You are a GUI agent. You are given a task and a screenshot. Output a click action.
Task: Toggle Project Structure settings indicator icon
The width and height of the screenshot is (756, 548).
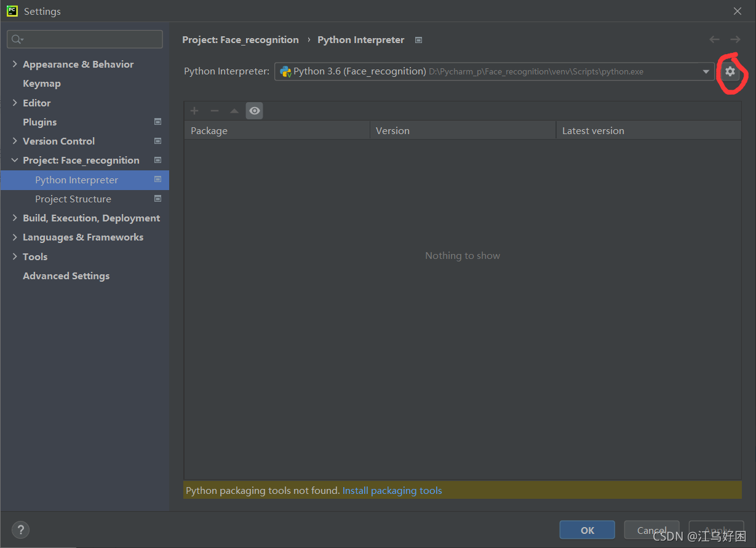point(157,199)
